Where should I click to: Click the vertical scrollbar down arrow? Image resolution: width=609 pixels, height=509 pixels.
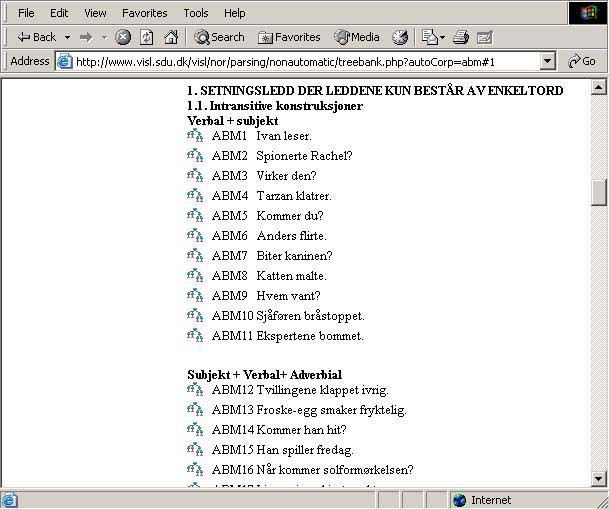[599, 479]
